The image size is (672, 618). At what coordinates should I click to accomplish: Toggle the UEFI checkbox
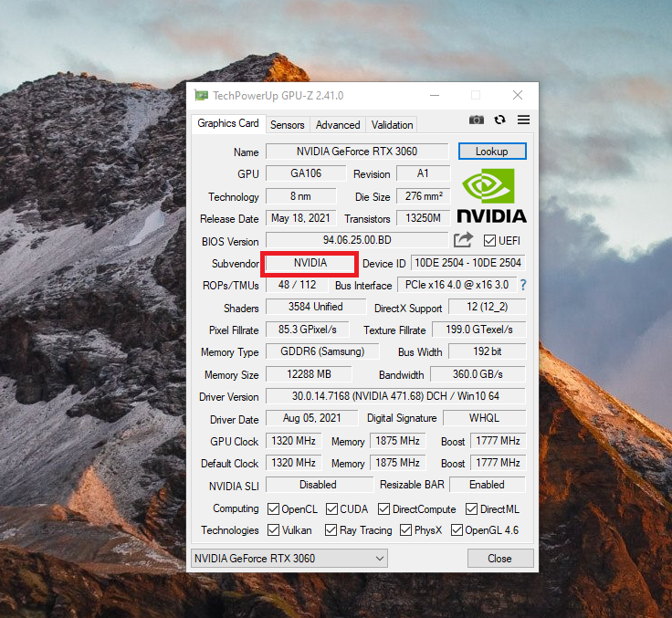coord(490,241)
